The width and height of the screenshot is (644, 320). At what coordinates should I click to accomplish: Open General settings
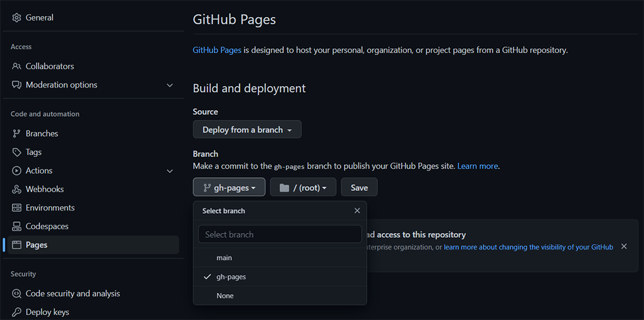[40, 18]
